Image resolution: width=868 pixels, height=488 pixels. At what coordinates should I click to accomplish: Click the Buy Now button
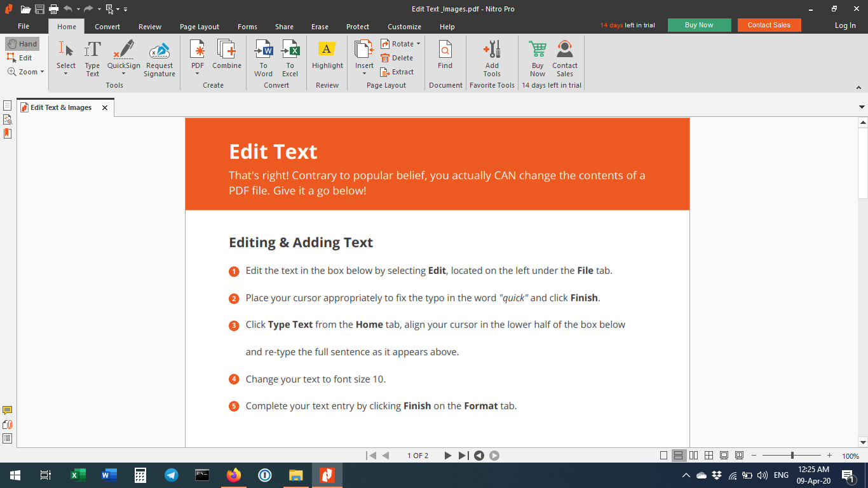pyautogui.click(x=699, y=25)
